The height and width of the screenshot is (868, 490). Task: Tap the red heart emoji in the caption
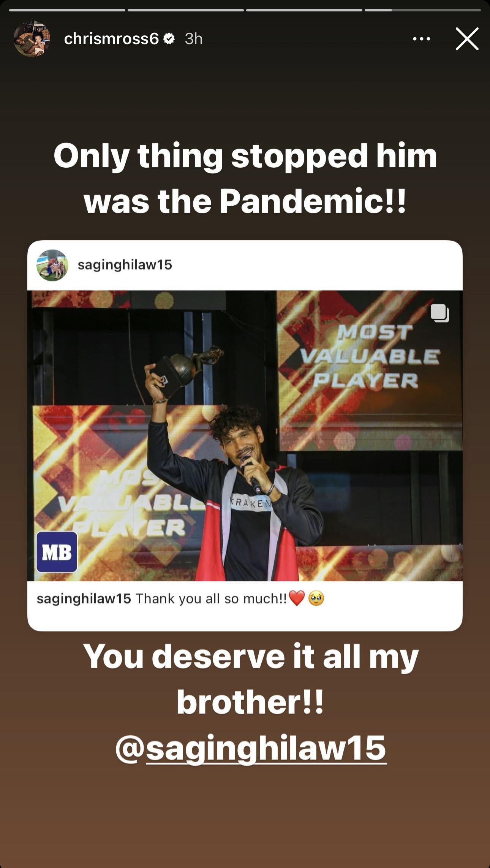pos(297,598)
